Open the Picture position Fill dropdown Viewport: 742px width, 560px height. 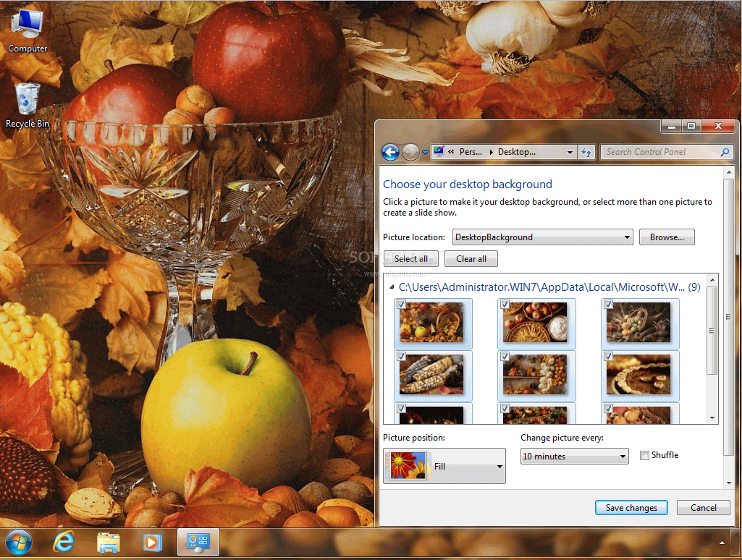click(444, 466)
